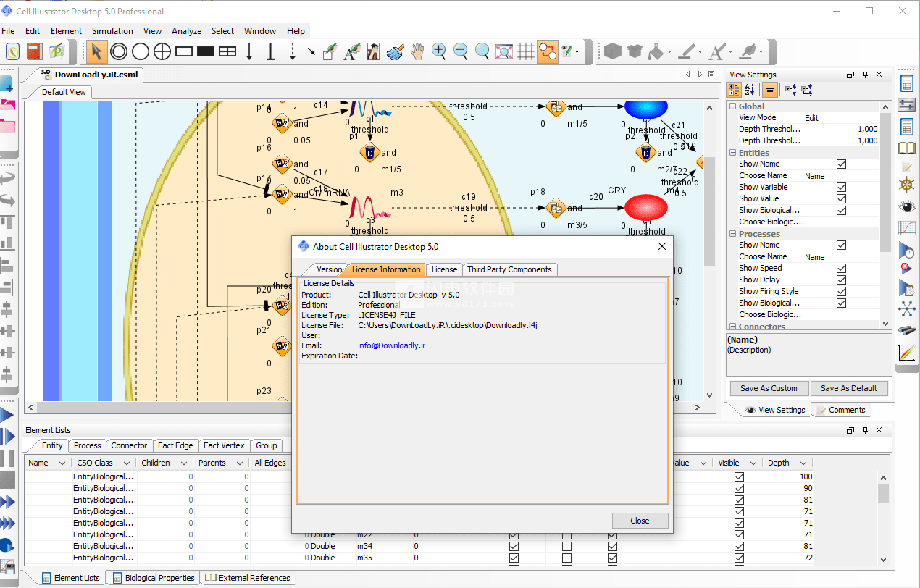Click the 3D cube shape icon

coord(613,51)
